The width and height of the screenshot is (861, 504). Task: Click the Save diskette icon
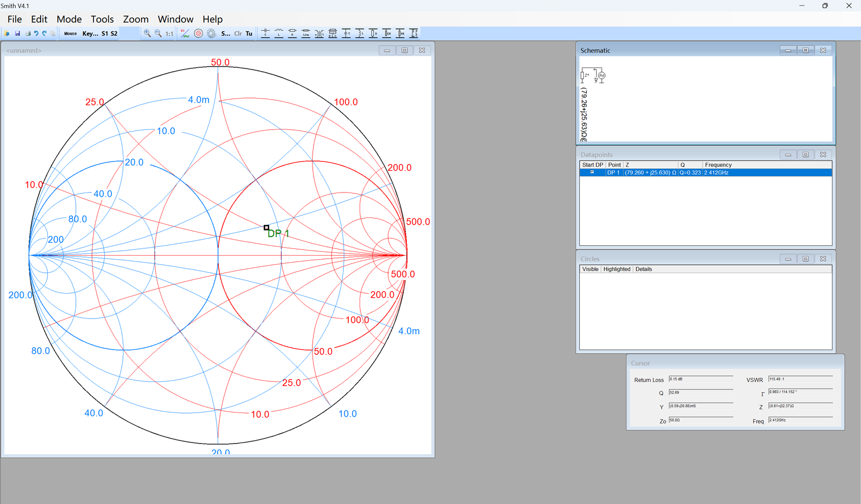tap(17, 34)
